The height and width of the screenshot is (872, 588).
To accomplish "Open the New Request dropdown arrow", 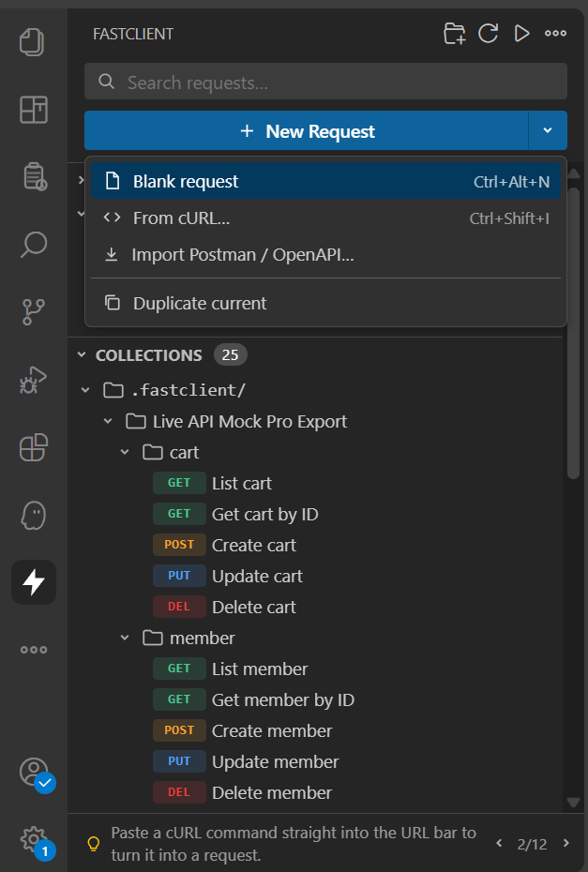I will (548, 130).
